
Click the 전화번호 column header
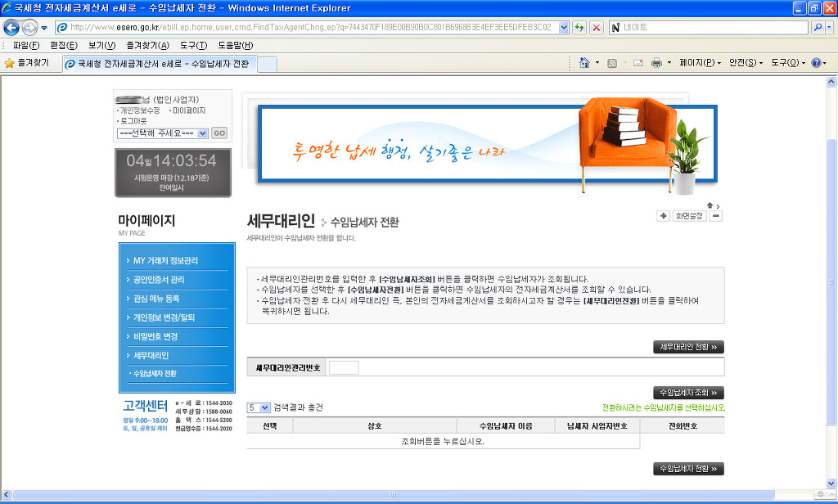pos(683,426)
